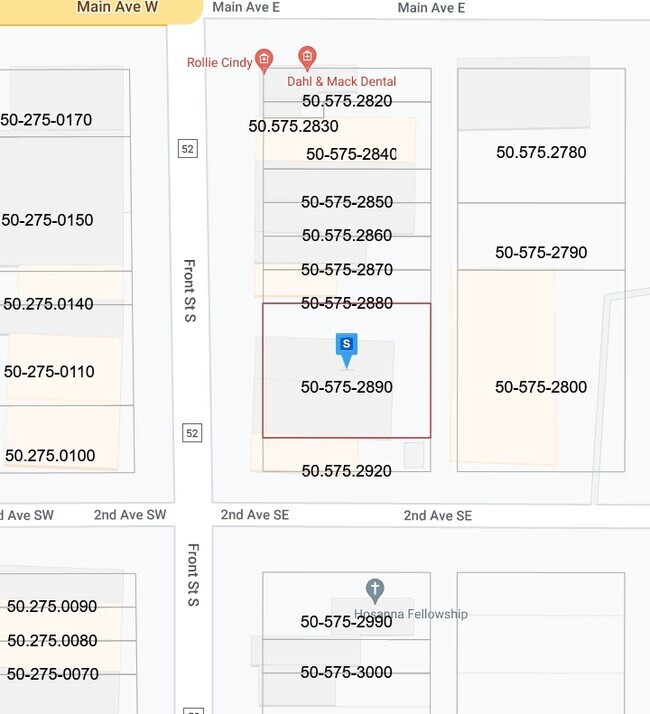The height and width of the screenshot is (714, 650).
Task: Select highlighted parcel 50-575-2890 label
Action: click(x=346, y=387)
